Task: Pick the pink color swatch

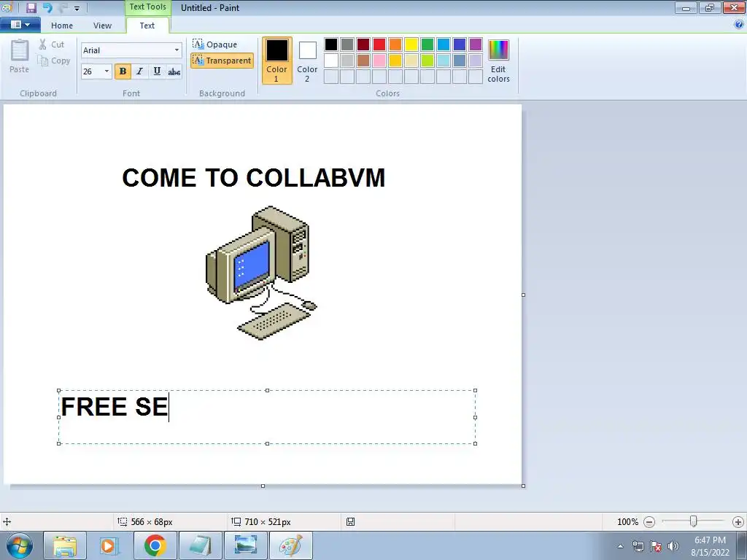Action: (x=379, y=61)
